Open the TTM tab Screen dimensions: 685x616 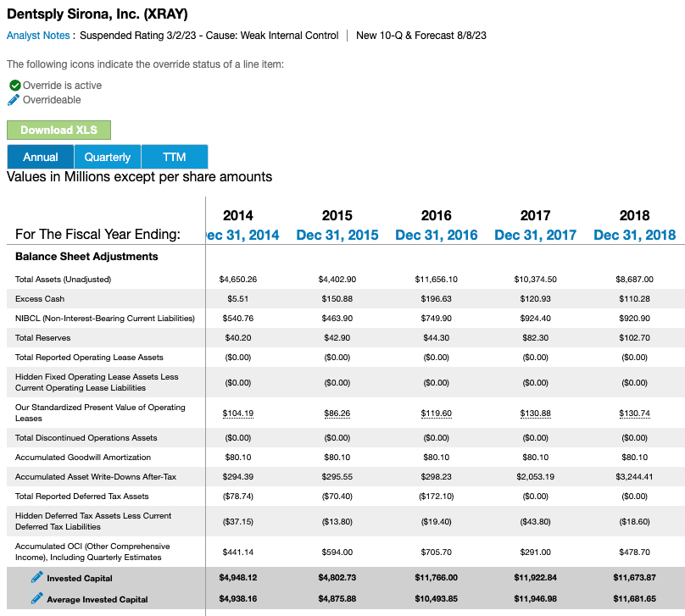175,157
